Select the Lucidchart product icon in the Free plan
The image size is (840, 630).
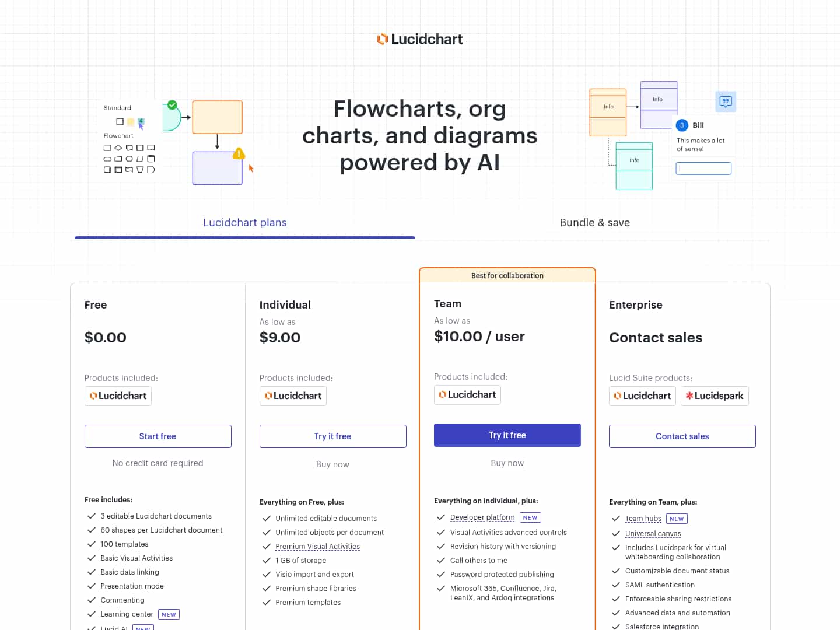click(x=118, y=395)
